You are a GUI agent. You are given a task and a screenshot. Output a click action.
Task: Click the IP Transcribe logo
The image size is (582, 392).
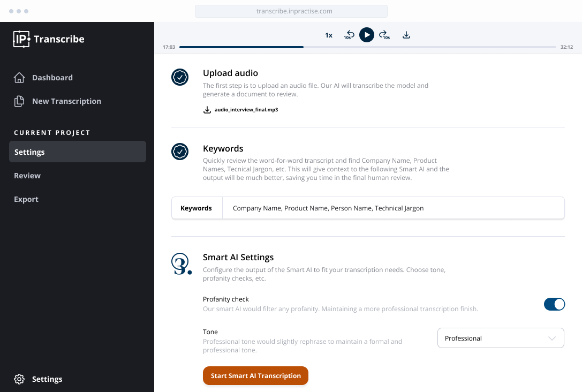pos(49,39)
